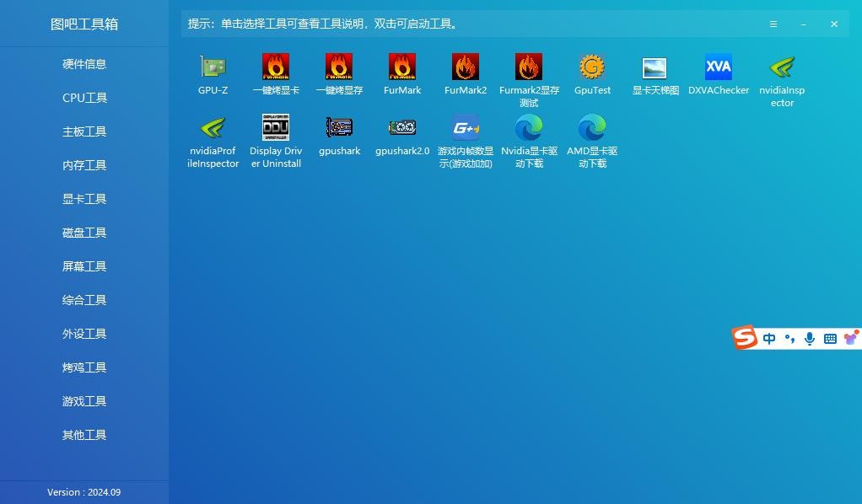Toggle the punctuation mode in IME bar
Viewport: 862px width, 504px height.
click(x=790, y=339)
